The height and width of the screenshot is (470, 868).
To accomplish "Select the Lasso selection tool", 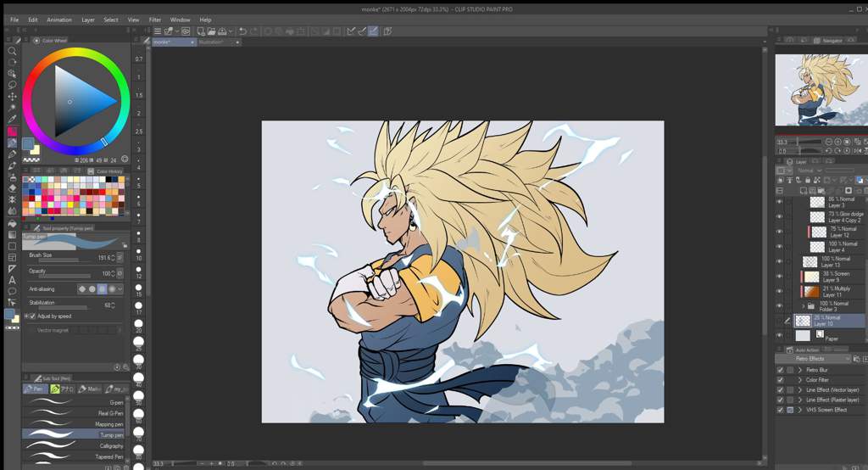I will pos(12,85).
